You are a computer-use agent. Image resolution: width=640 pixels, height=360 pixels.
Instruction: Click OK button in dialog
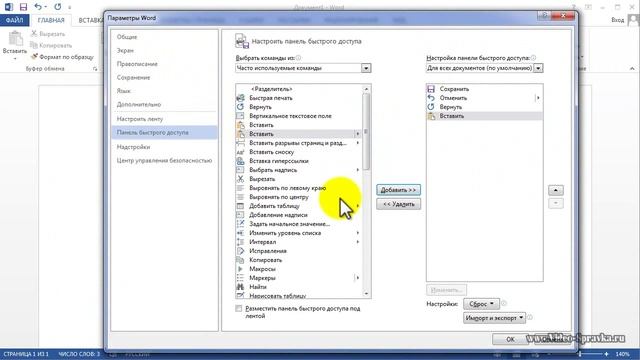coord(510,339)
